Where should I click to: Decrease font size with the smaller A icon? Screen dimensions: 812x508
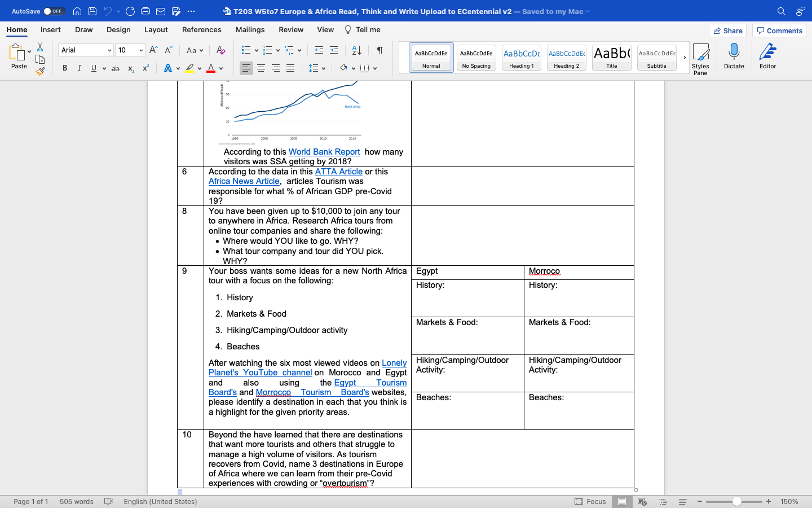[168, 50]
